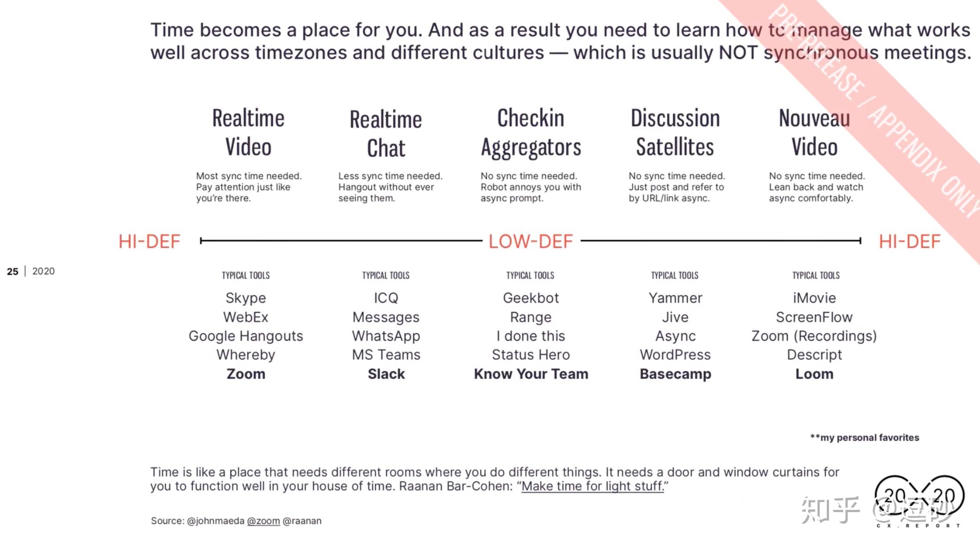Click the 'Make time for light stuff' hyperlink
Image resolution: width=980 pixels, height=550 pixels.
[592, 486]
